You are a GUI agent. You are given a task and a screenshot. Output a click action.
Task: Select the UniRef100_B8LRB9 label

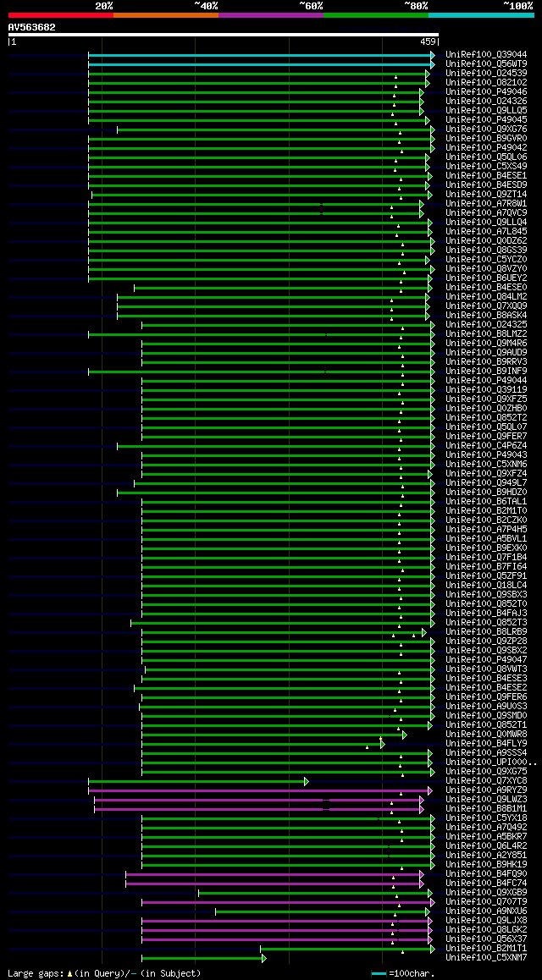point(486,632)
